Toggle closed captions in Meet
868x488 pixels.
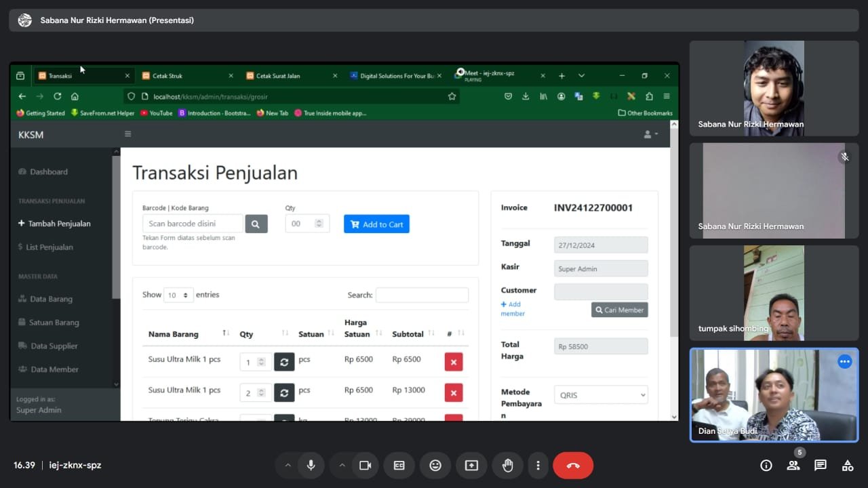tap(399, 466)
